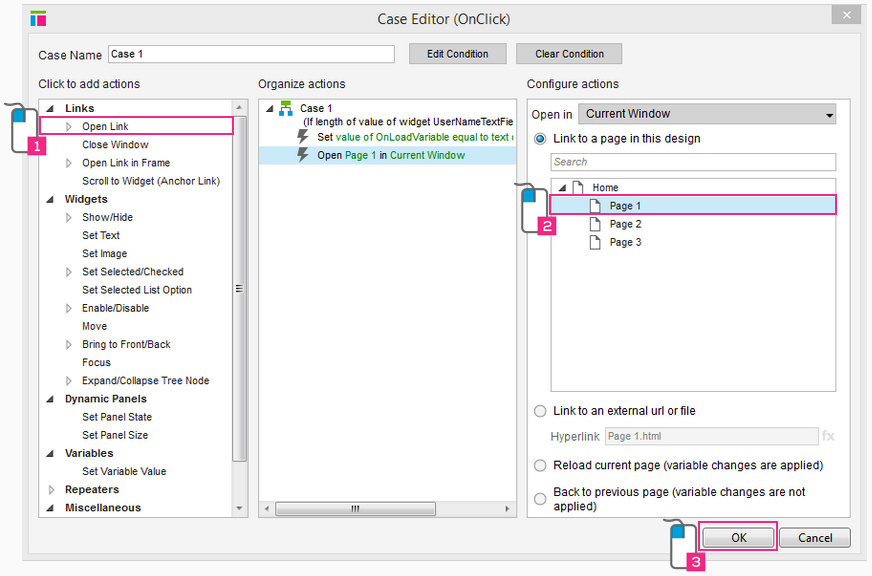Screen dimensions: 872x576
Task: Click the Page 3 document icon
Action: click(x=596, y=242)
